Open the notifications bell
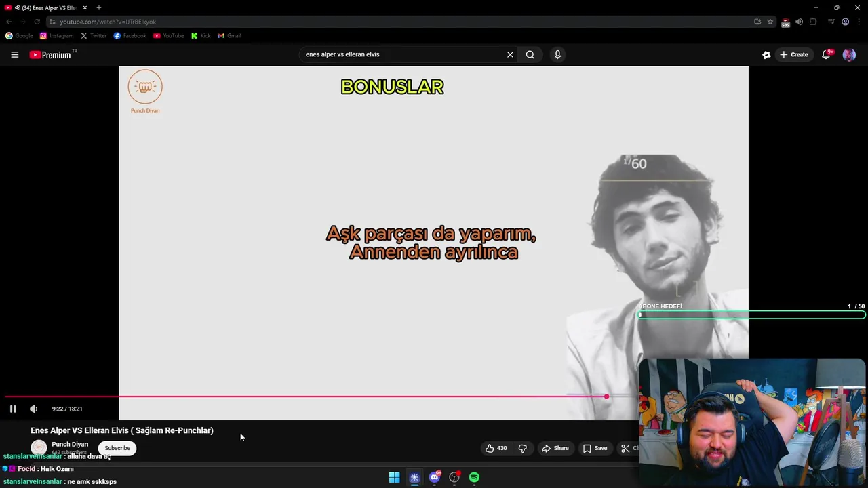This screenshot has height=488, width=868. click(826, 55)
